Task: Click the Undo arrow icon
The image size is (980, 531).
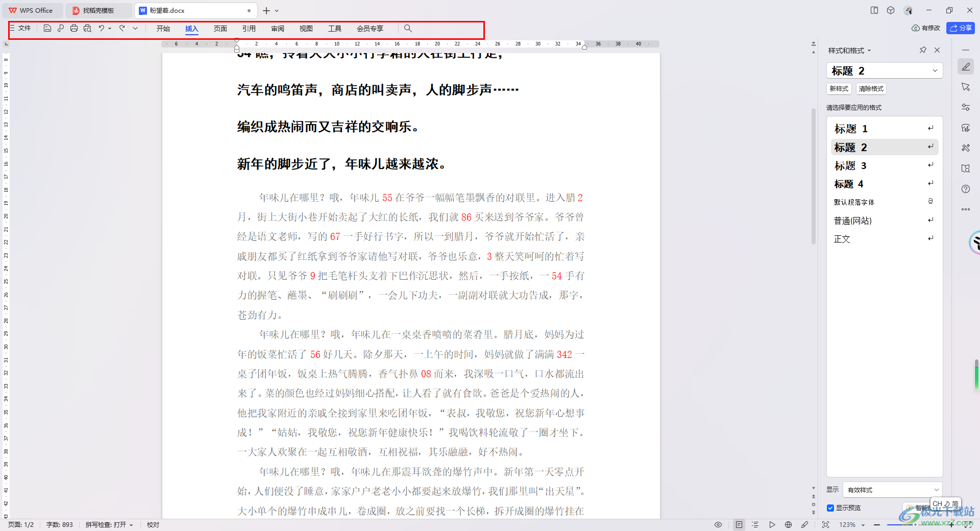Action: [102, 29]
